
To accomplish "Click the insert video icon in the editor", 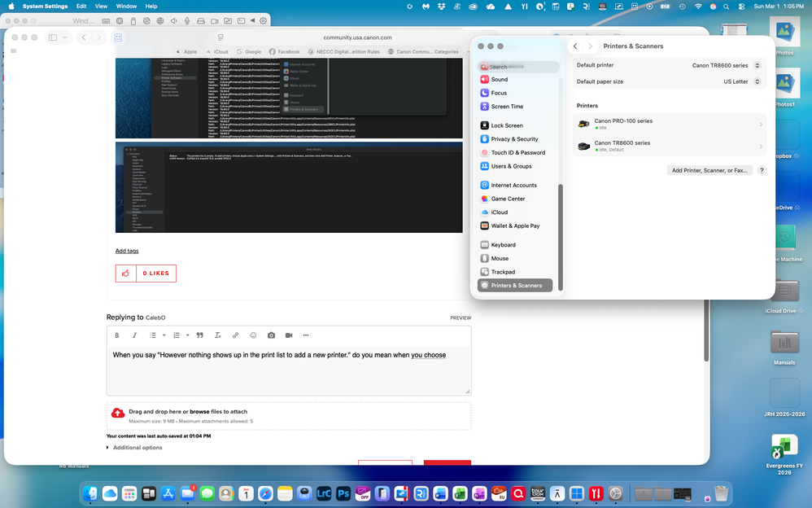I will [289, 335].
